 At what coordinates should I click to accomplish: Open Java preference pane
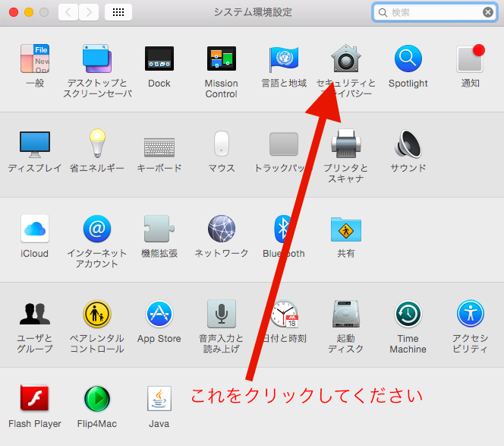(x=159, y=398)
